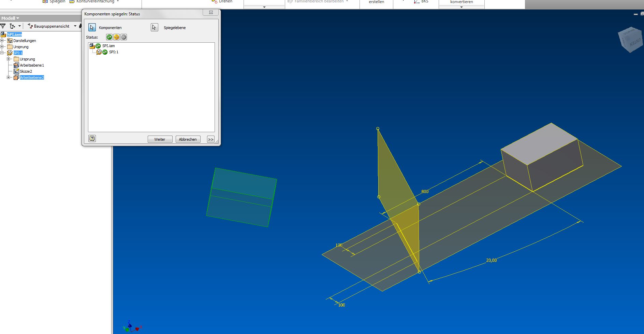Click the 800 dimension in the sketch
Image resolution: width=644 pixels, height=334 pixels.
425,192
